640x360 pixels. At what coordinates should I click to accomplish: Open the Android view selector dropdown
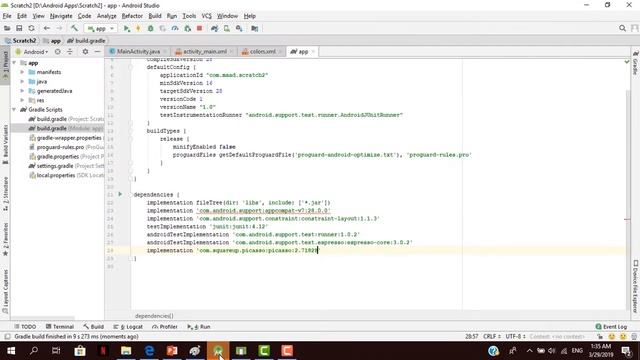pos(32,52)
